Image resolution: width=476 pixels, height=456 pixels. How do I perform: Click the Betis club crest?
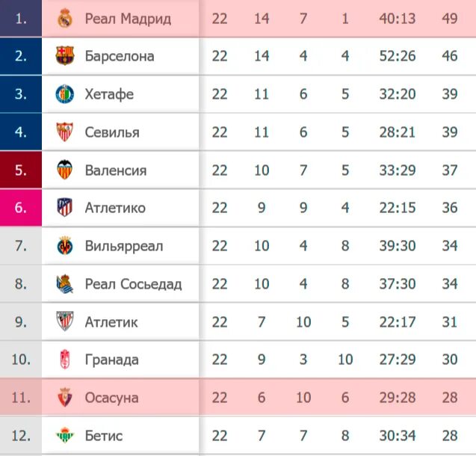(x=65, y=436)
